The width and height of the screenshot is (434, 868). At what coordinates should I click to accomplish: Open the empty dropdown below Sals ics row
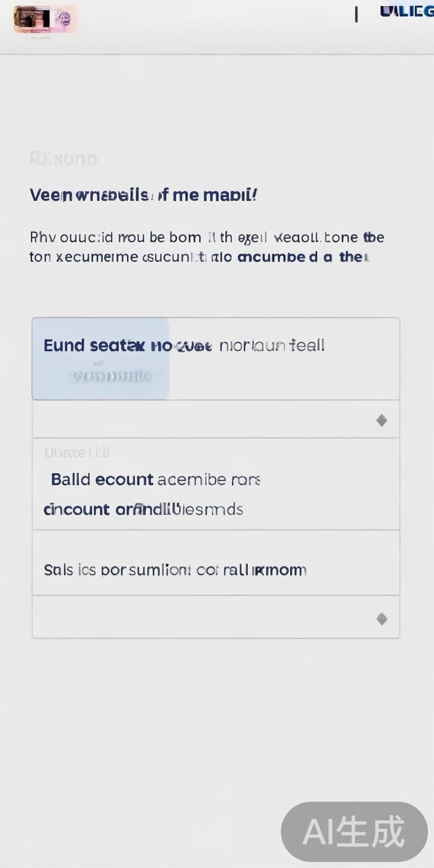(215, 618)
